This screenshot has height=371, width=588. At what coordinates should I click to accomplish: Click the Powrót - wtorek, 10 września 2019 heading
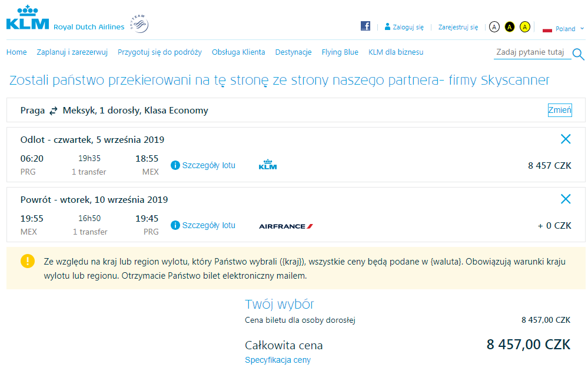click(94, 200)
